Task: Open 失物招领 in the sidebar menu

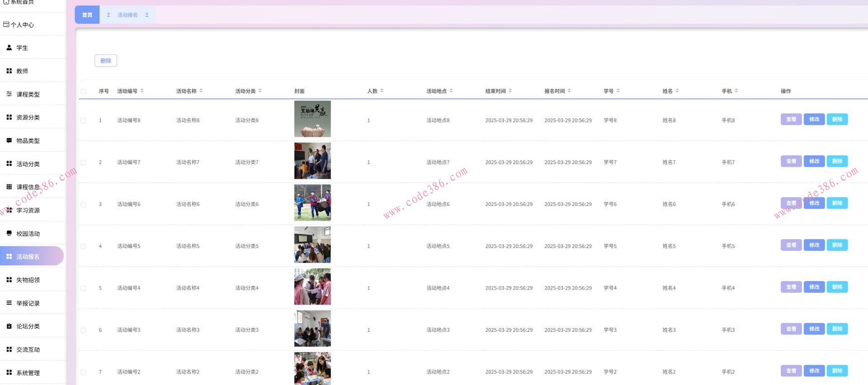Action: [x=28, y=280]
